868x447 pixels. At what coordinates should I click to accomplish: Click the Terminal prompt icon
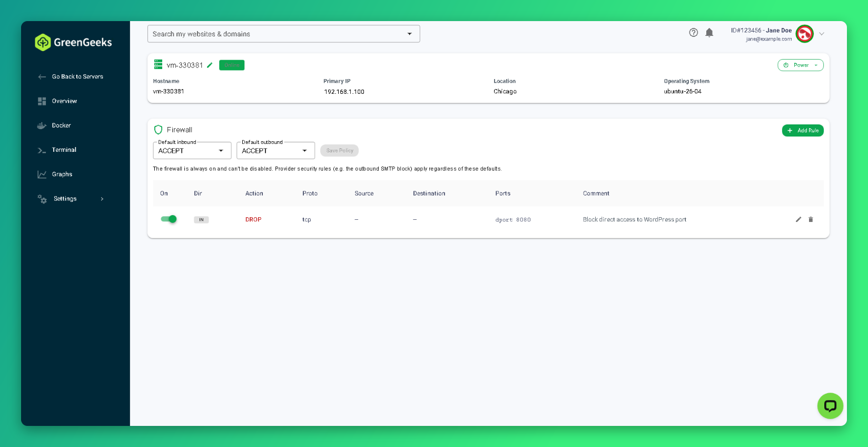coord(42,150)
